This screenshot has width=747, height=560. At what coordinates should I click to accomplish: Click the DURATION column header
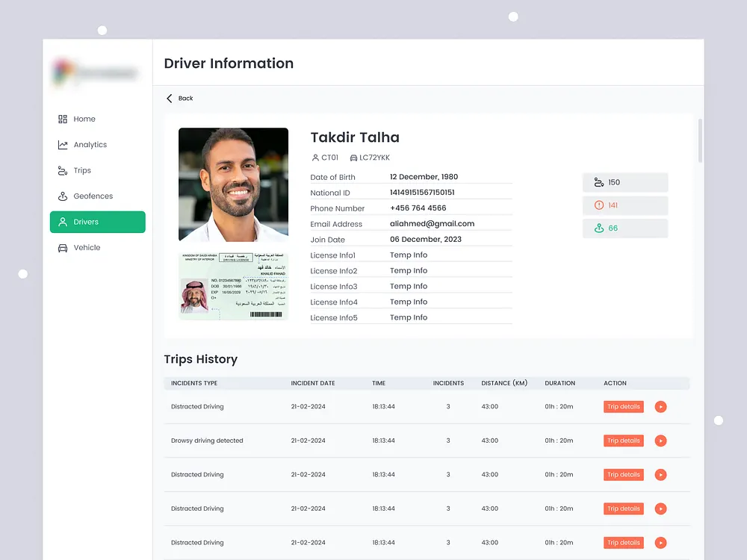tap(560, 383)
